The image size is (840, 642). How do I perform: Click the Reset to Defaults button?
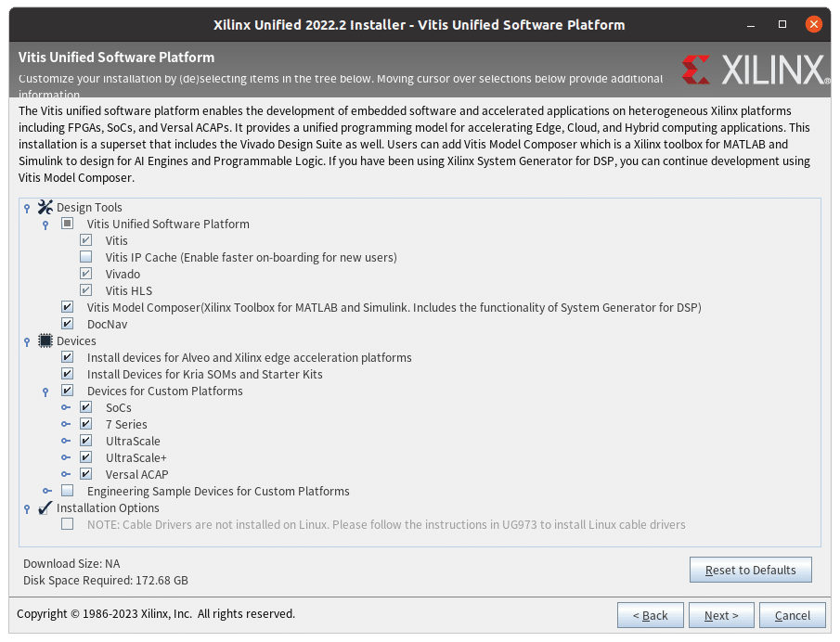pyautogui.click(x=750, y=570)
